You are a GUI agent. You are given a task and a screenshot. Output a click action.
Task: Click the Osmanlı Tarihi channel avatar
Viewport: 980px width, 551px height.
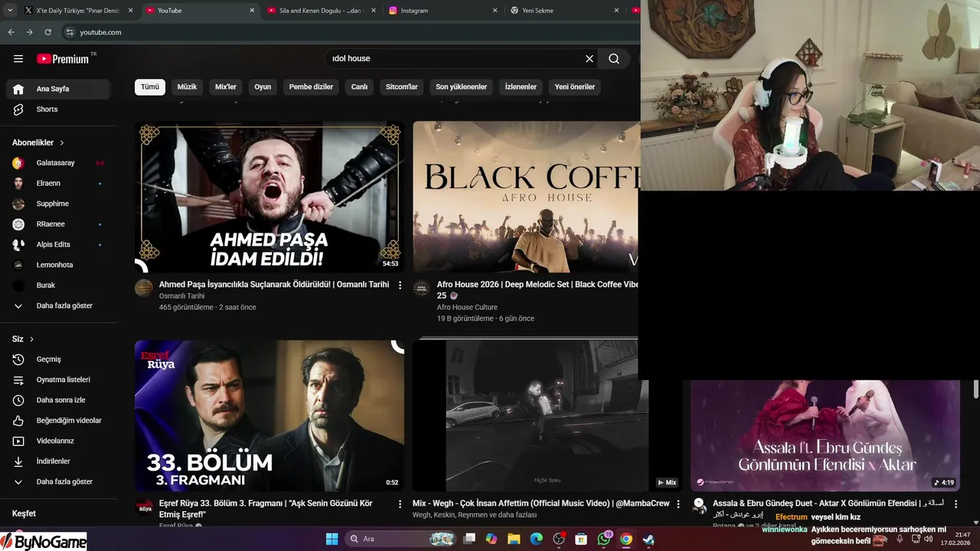point(144,288)
